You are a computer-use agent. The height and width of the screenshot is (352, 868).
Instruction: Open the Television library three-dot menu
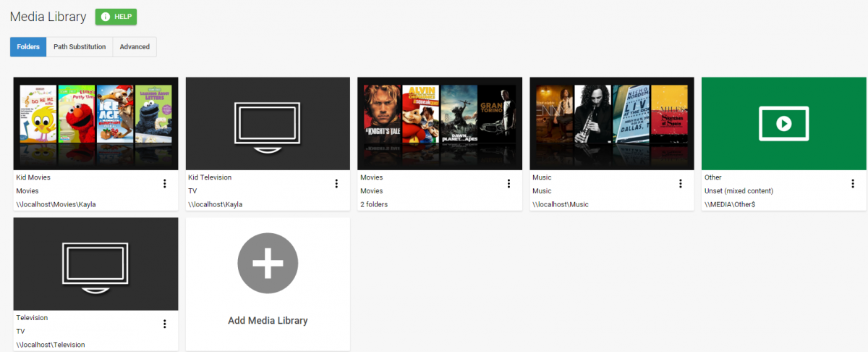(x=164, y=324)
